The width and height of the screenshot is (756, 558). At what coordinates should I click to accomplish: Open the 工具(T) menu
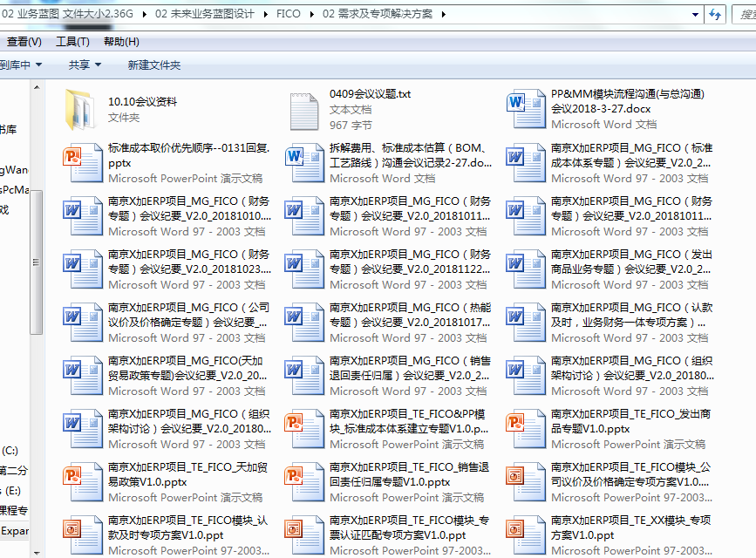[72, 42]
